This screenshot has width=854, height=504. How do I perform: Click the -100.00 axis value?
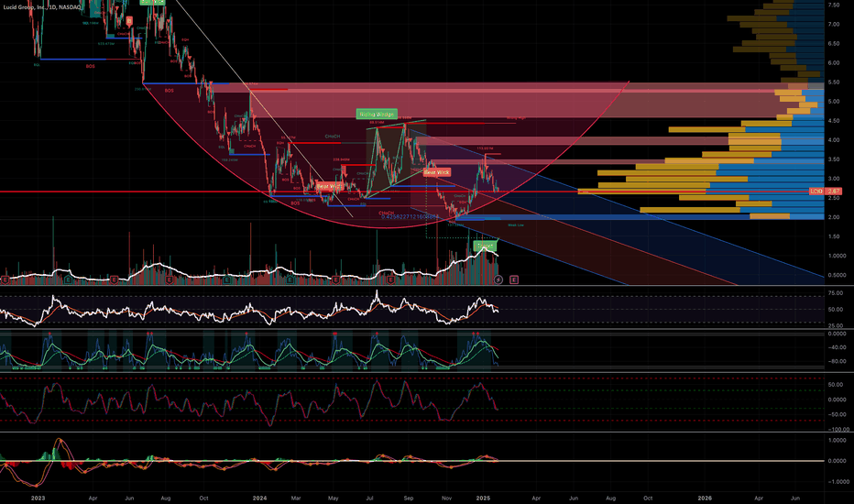pyautogui.click(x=838, y=430)
